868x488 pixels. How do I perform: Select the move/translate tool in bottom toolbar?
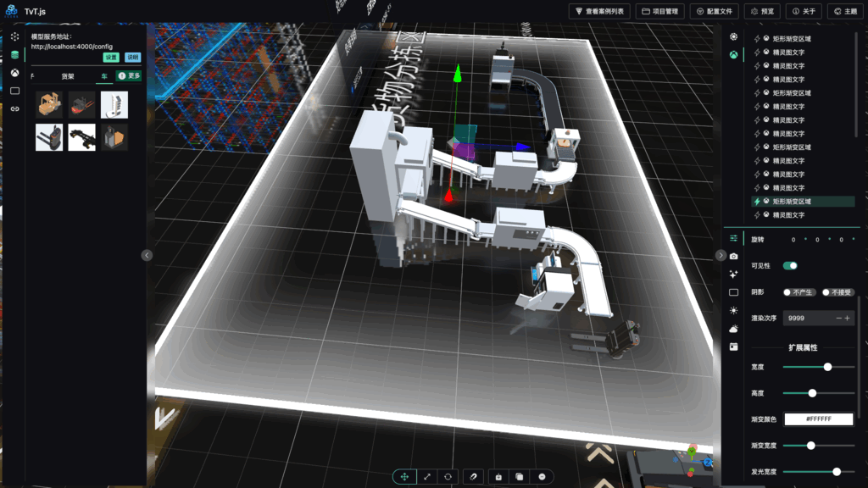[404, 477]
